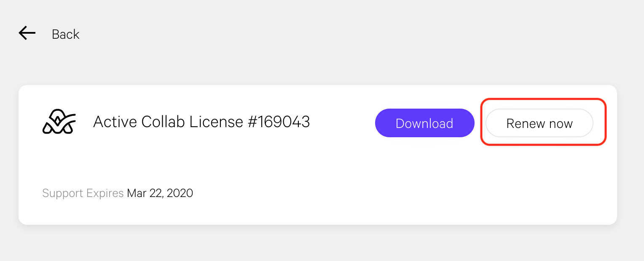Renew support for license #169043

click(539, 123)
